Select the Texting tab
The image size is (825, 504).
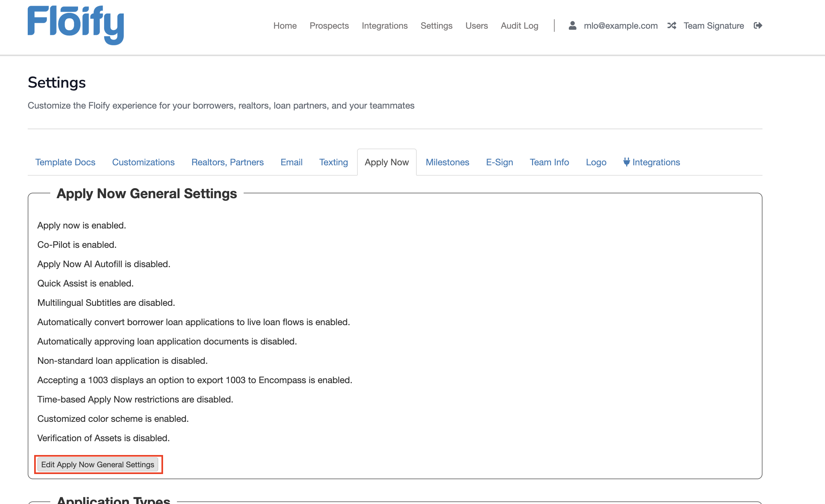click(334, 162)
